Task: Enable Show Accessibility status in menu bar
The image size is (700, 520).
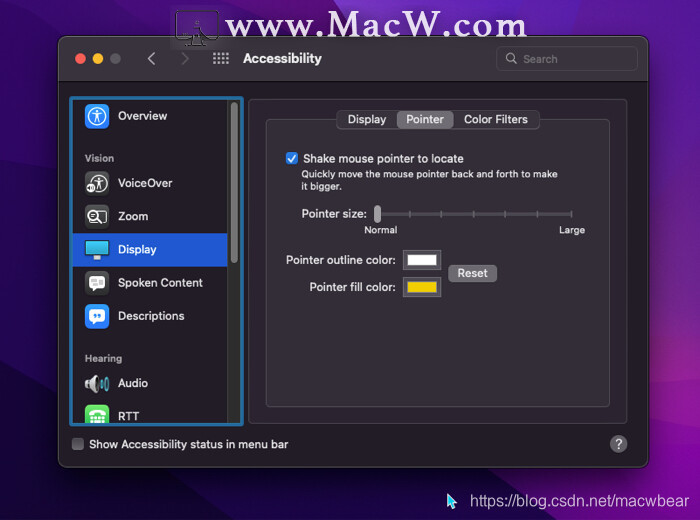Action: (78, 444)
